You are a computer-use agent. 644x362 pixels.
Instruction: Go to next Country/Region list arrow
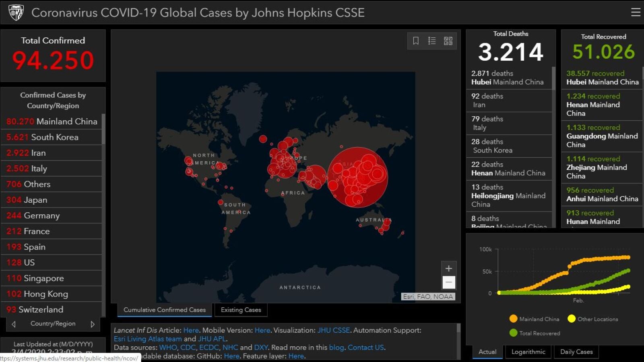tap(93, 324)
